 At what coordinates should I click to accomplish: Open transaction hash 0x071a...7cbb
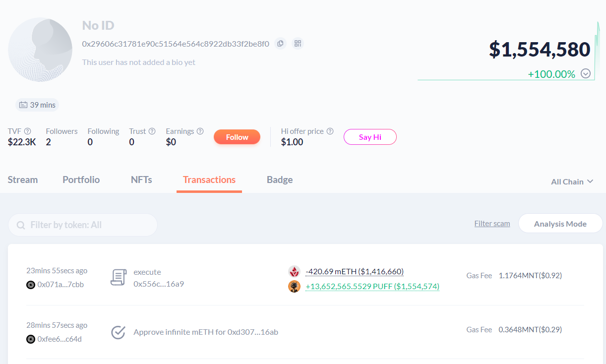pos(61,285)
